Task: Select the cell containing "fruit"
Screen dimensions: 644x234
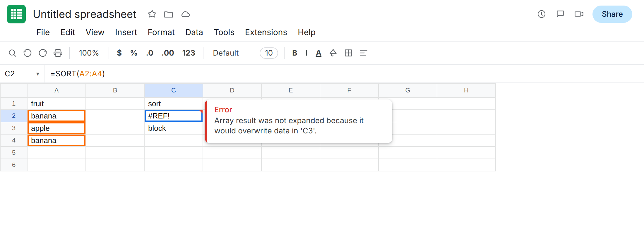Action: pyautogui.click(x=56, y=104)
